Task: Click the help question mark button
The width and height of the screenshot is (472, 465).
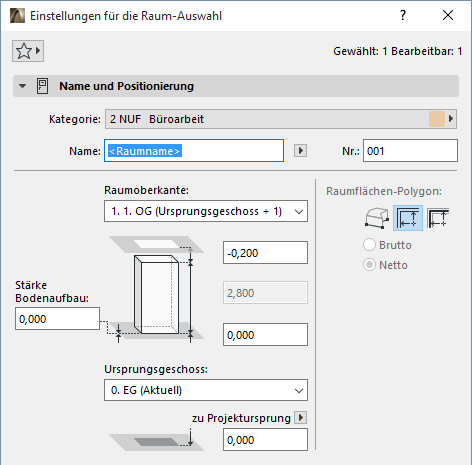Action: (x=403, y=15)
